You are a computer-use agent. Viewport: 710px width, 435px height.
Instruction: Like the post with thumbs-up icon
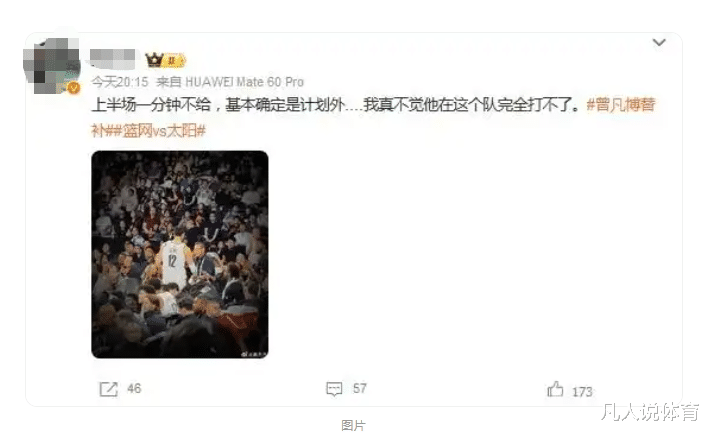pos(555,389)
